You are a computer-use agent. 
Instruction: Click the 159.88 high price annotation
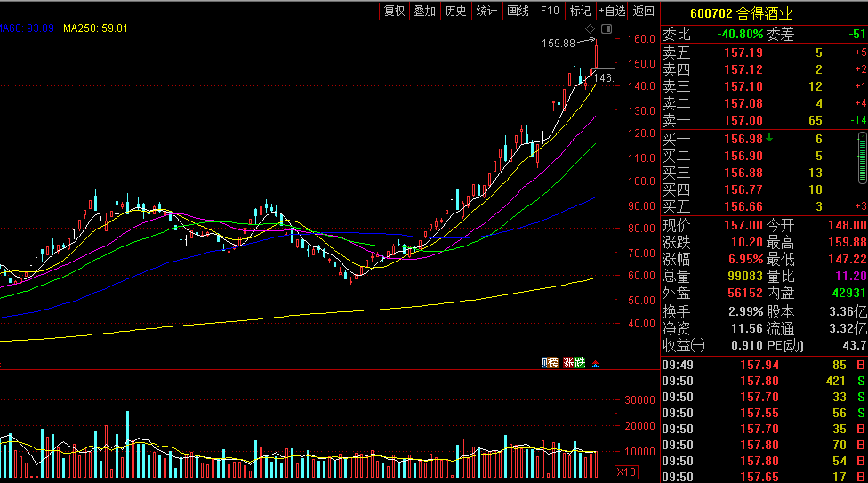click(558, 44)
